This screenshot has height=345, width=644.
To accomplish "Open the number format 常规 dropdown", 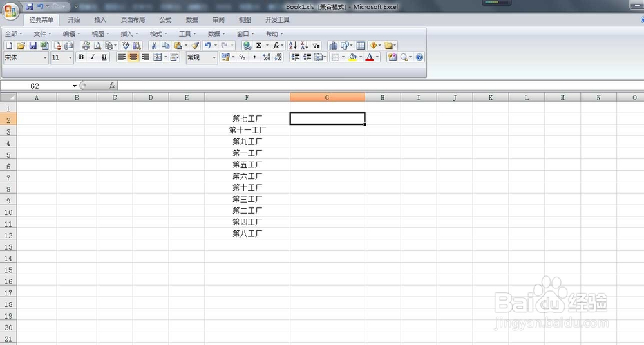I will 214,57.
